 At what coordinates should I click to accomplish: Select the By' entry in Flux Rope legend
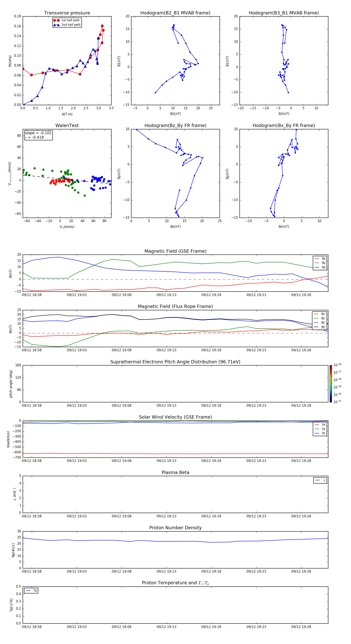320,318
